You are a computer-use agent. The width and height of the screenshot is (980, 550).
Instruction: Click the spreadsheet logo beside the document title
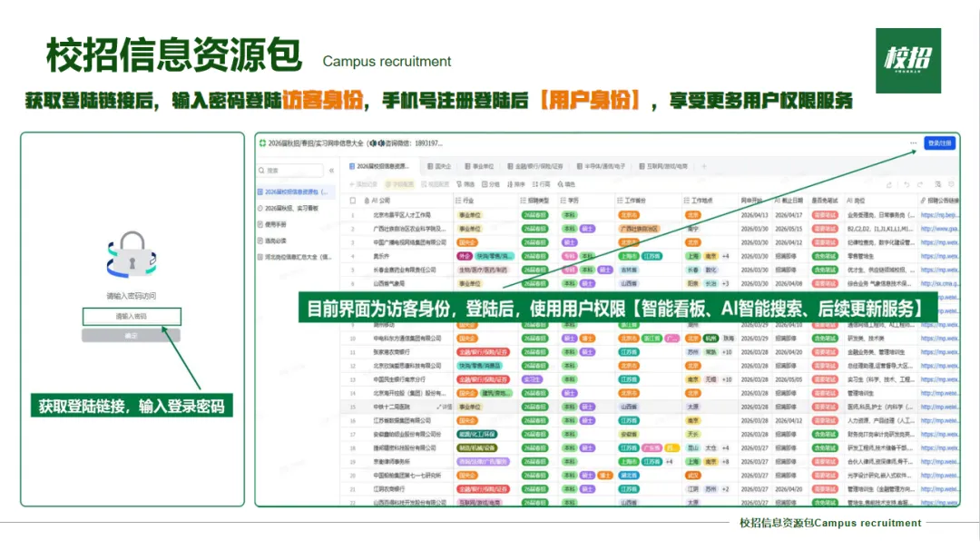coord(262,143)
